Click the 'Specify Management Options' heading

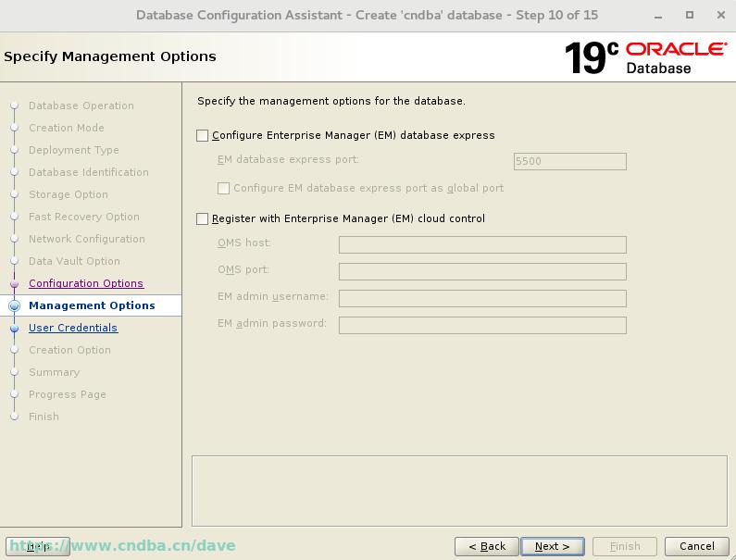110,56
